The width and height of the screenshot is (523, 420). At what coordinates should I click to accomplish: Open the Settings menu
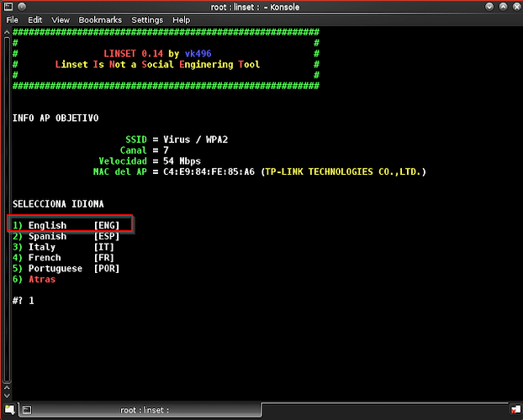tap(147, 19)
